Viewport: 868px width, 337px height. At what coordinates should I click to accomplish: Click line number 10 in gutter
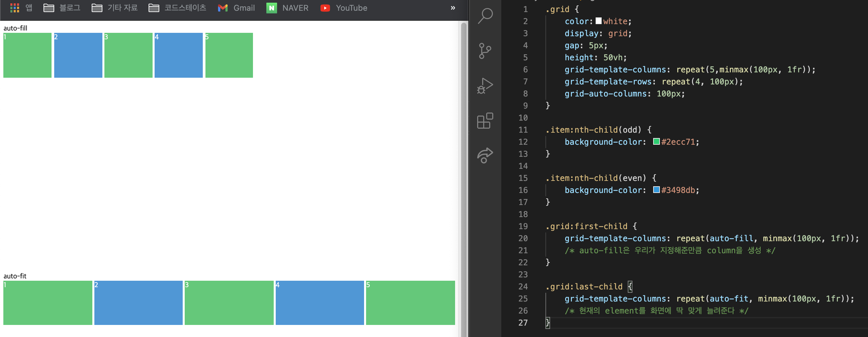tap(523, 118)
